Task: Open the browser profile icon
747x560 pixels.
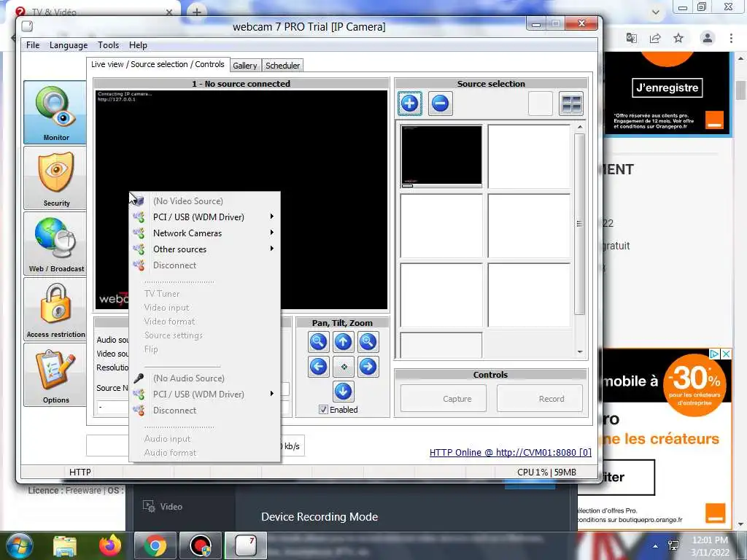Action: 708,38
